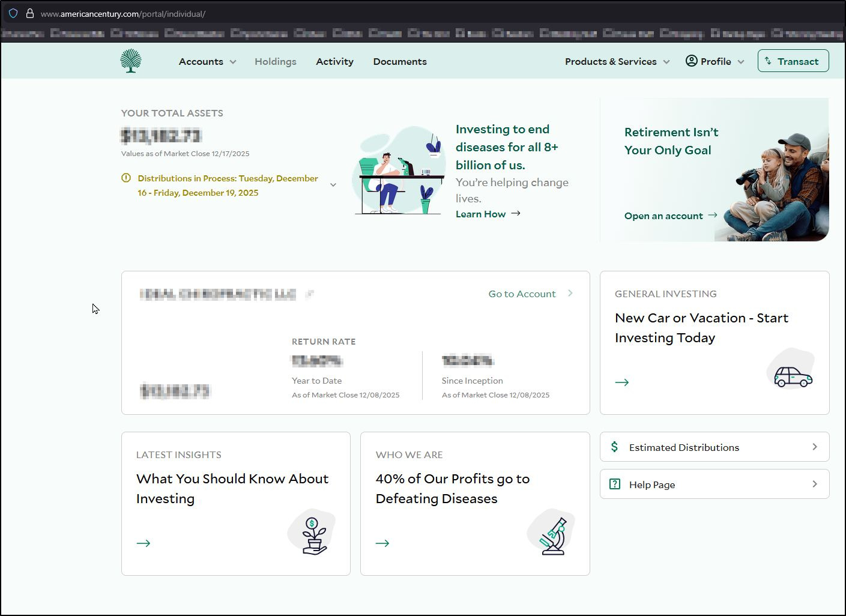Screen dimensions: 846x616
Task: Click Values as of Market Close 12/17/2025
Action: point(185,154)
